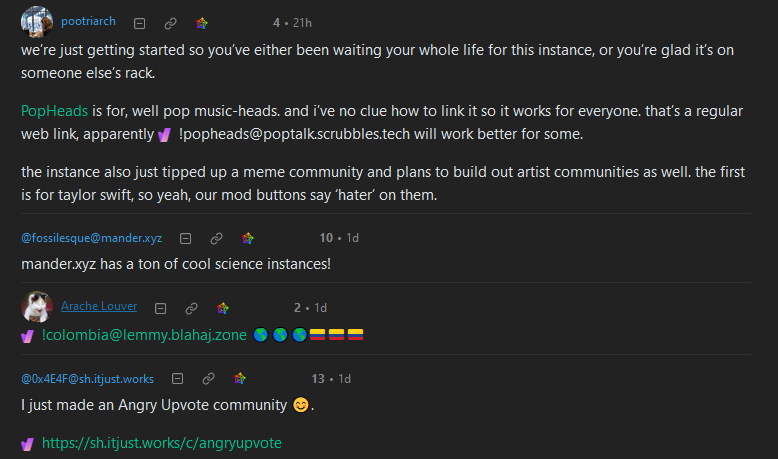Visit the PopHeads community link
Image resolution: width=778 pixels, height=459 pixels.
point(54,111)
